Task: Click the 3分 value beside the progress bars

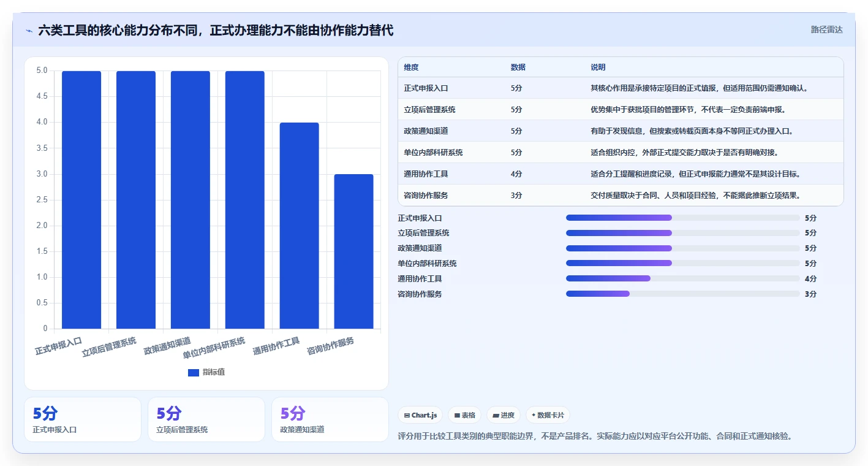Action: coord(810,294)
